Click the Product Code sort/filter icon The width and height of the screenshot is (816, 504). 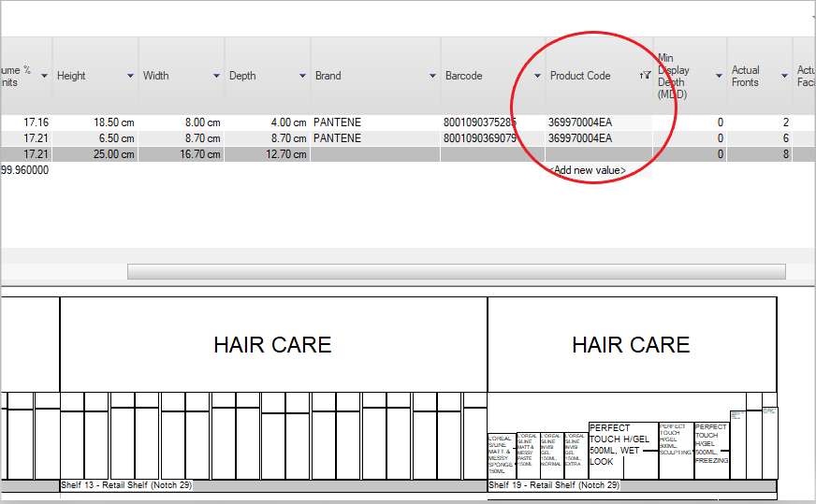point(646,76)
